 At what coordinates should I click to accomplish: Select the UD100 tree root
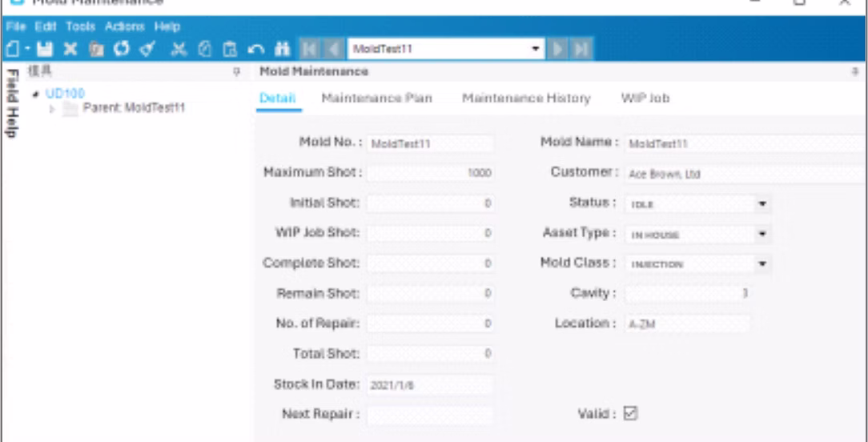(66, 94)
